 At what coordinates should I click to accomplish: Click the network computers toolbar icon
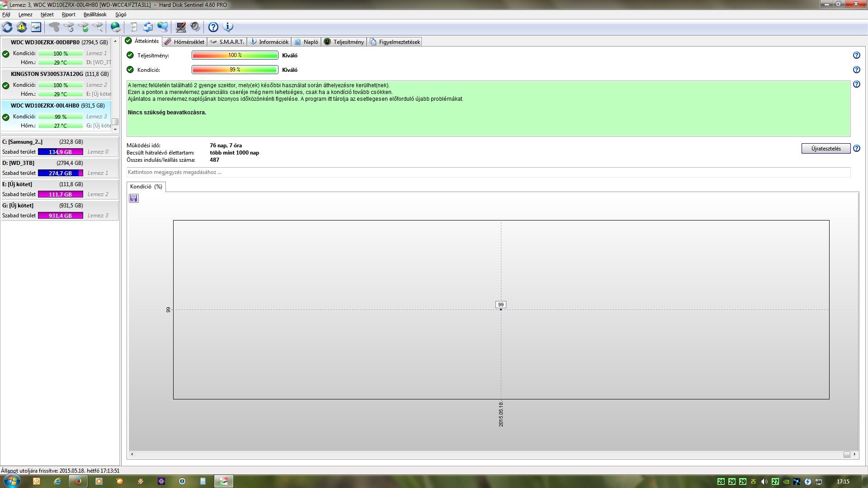tap(162, 27)
